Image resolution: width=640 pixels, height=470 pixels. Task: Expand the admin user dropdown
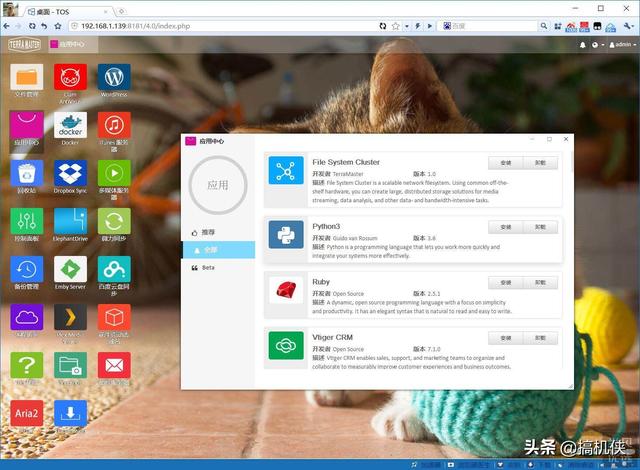click(x=623, y=44)
